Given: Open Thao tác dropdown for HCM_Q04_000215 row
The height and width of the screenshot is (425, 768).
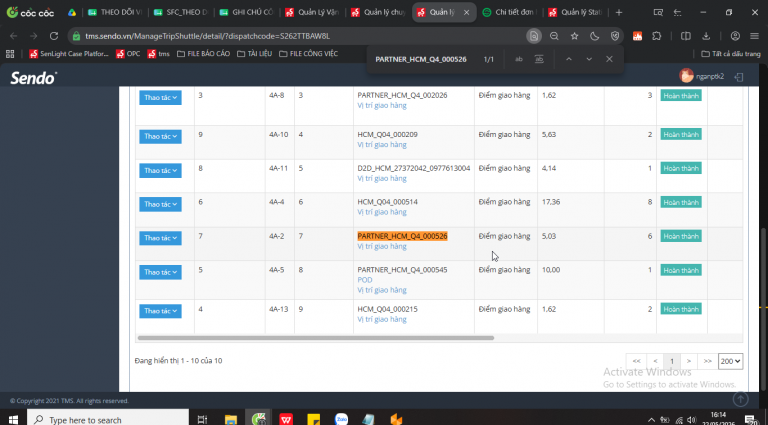Looking at the screenshot, I should coord(160,311).
